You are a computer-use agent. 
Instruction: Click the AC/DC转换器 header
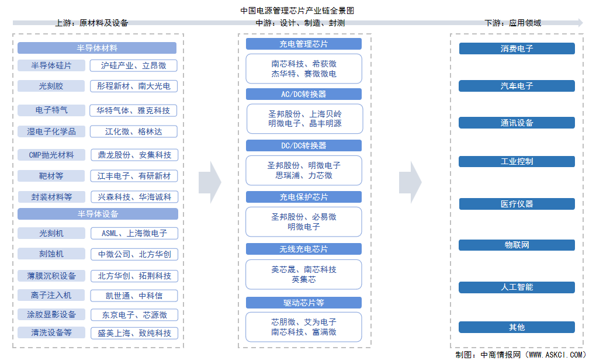(x=304, y=94)
